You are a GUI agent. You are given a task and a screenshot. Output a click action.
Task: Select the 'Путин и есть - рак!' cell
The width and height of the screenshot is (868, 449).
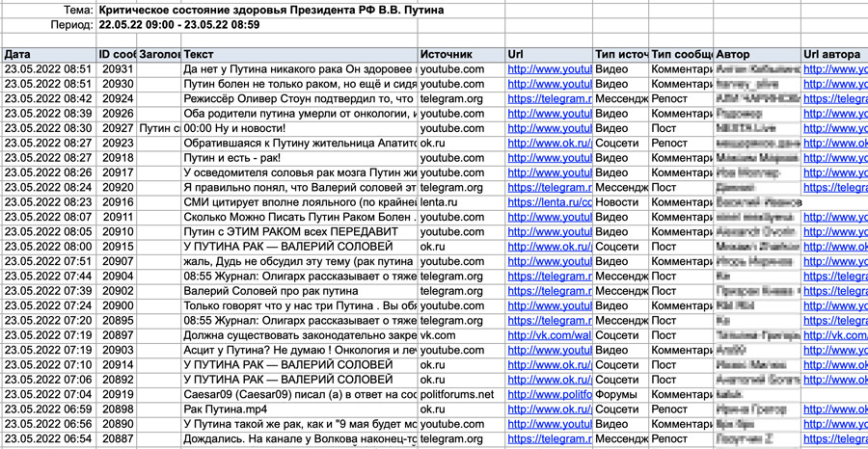point(299,158)
